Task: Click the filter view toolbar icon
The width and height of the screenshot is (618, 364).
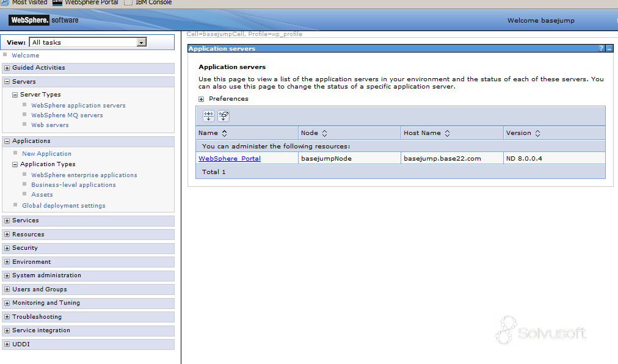Action: pos(208,116)
